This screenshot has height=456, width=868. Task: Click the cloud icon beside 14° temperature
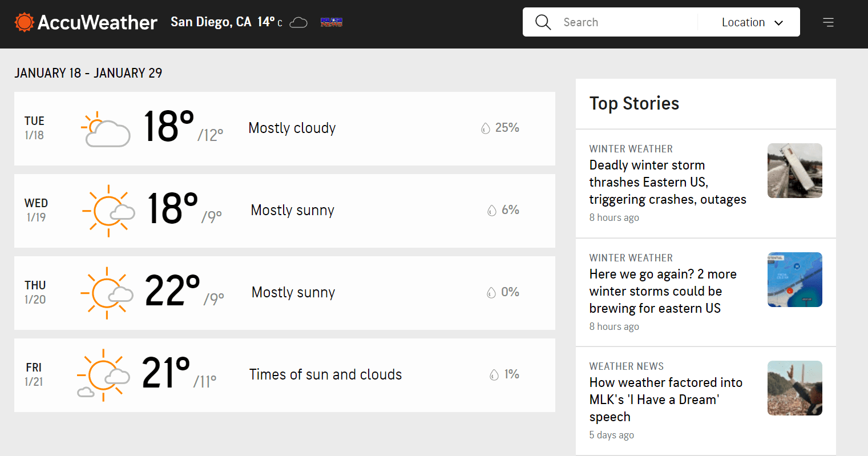point(298,23)
